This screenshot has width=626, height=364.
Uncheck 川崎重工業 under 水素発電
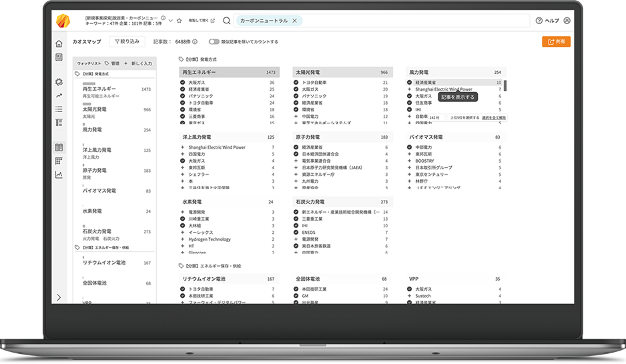point(182,219)
